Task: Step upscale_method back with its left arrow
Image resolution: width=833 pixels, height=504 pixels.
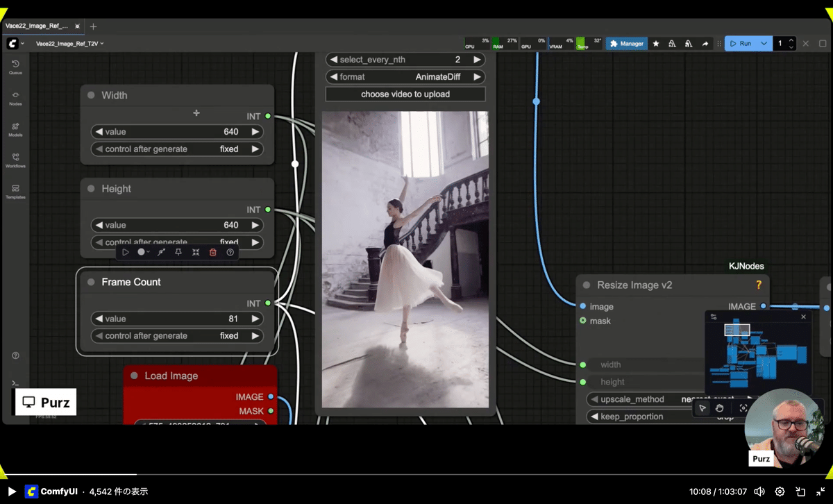Action: pyautogui.click(x=594, y=400)
